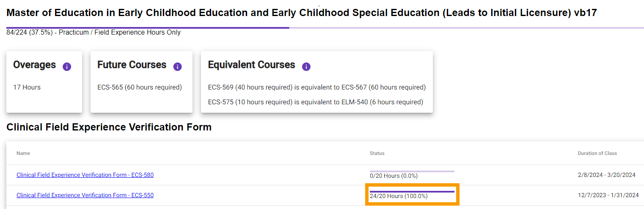Click the Future Courses info icon

(178, 67)
